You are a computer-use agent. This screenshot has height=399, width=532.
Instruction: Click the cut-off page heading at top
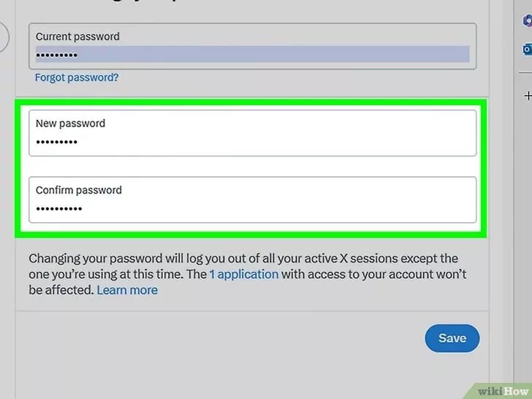[183, 4]
